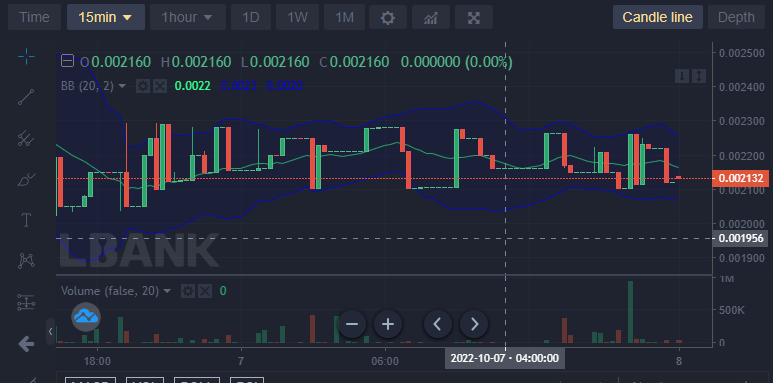Viewport: 773px width, 383px height.
Task: Click the 2022-10-07 04:00:00 time label
Action: tap(505, 358)
